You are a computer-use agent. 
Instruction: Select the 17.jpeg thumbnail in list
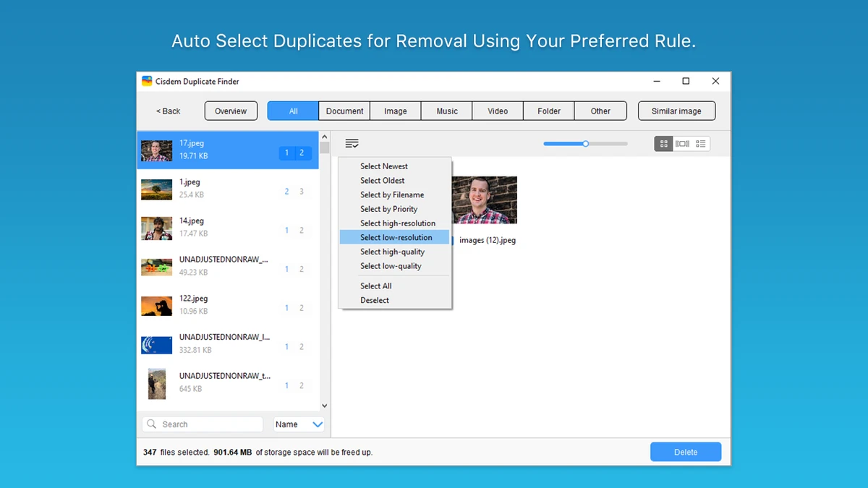pyautogui.click(x=157, y=150)
